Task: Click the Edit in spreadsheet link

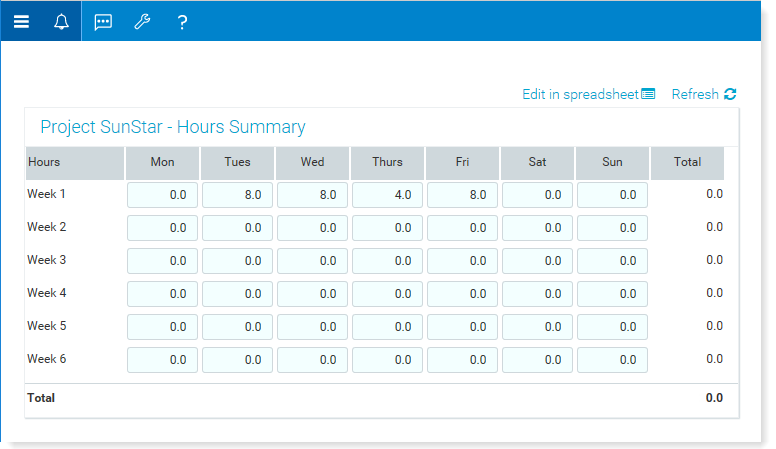Action: click(581, 94)
